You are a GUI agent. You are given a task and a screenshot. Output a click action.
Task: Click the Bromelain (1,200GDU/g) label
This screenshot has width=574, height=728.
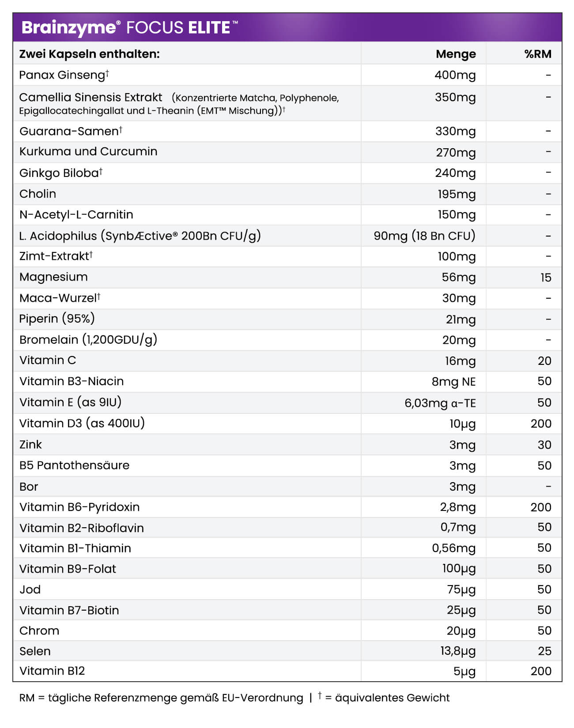(x=88, y=340)
